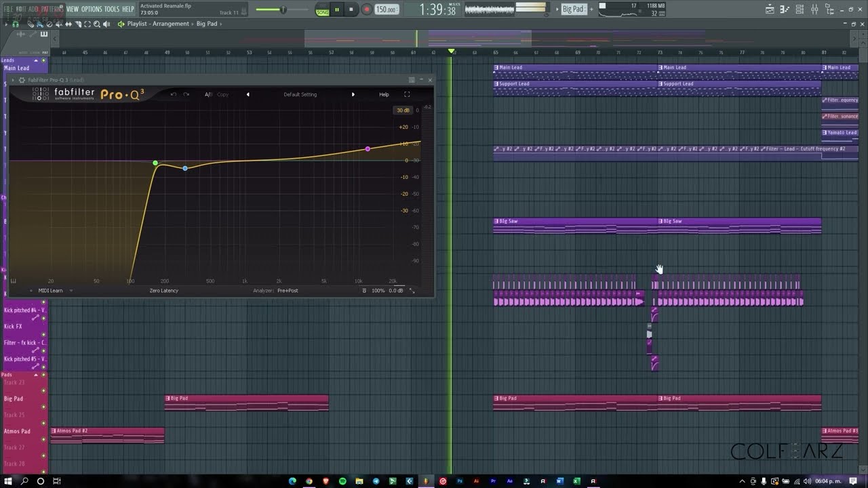Open Pro-Q 3 plugin options gear
Image resolution: width=868 pixels, height=488 pixels.
coord(22,80)
